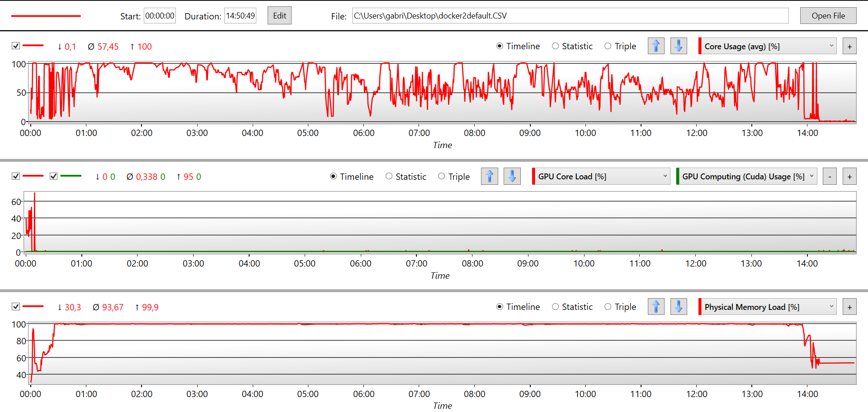
Task: Click the Open File button
Action: [x=828, y=16]
